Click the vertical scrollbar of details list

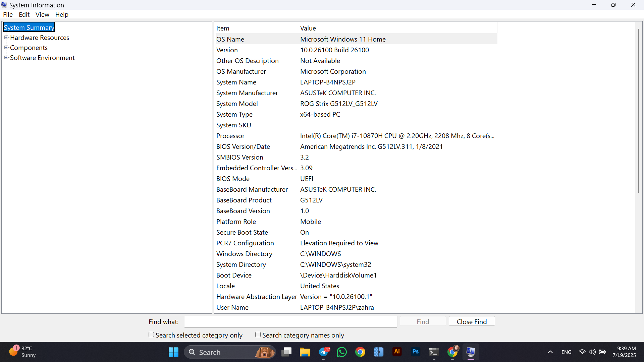click(x=638, y=111)
